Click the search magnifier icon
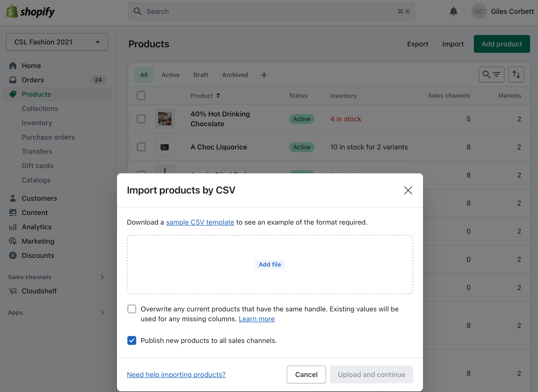This screenshot has width=538, height=392. click(137, 11)
